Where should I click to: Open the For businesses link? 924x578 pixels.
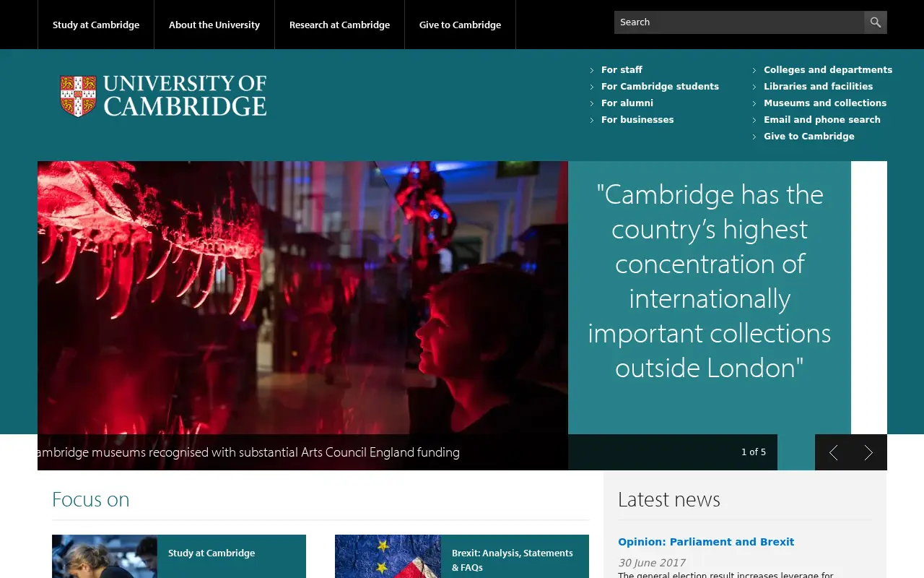[x=637, y=120]
